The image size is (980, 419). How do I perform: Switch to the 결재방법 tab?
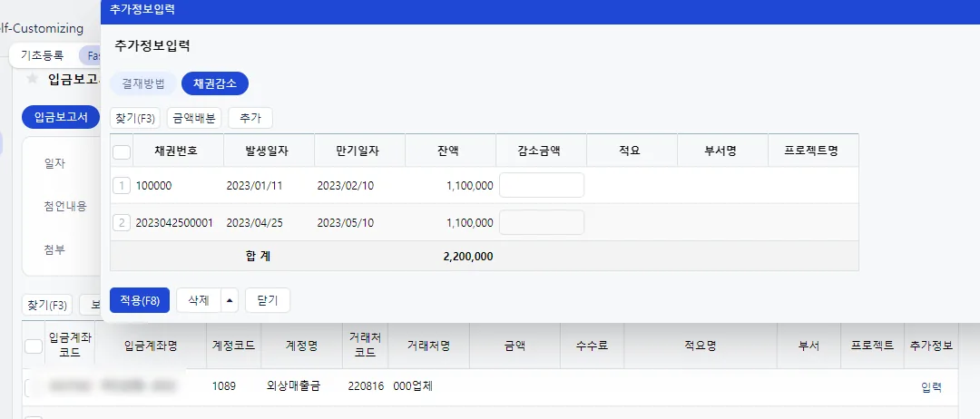tap(143, 83)
